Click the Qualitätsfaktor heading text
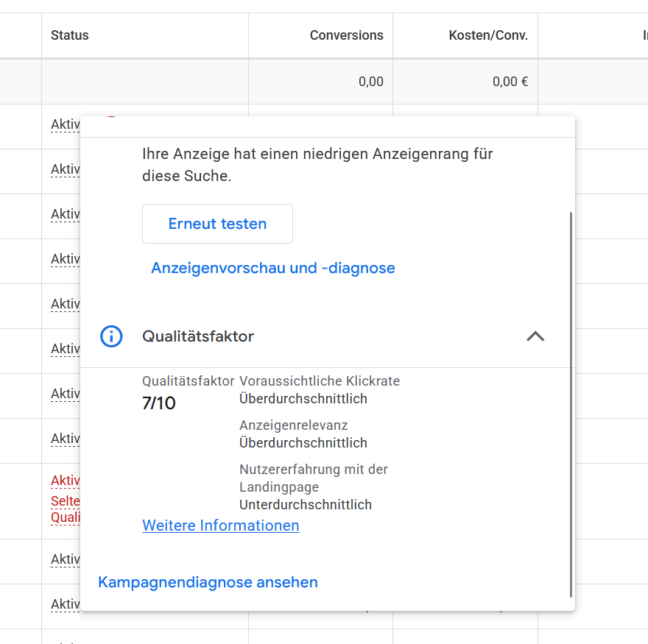The width and height of the screenshot is (648, 644). click(197, 336)
